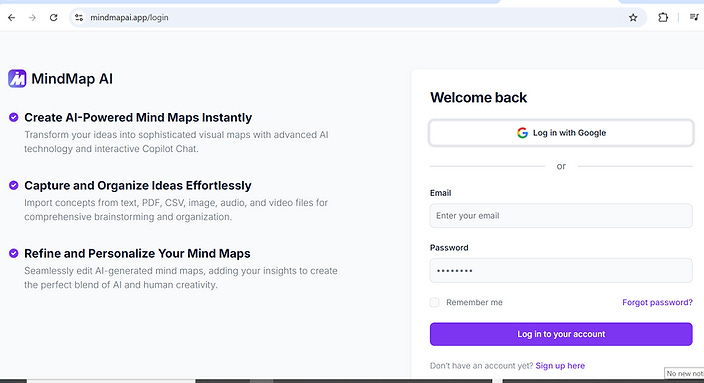Click heading Create AI-Powered Mind Maps Instantly
The width and height of the screenshot is (704, 383).
click(x=138, y=117)
